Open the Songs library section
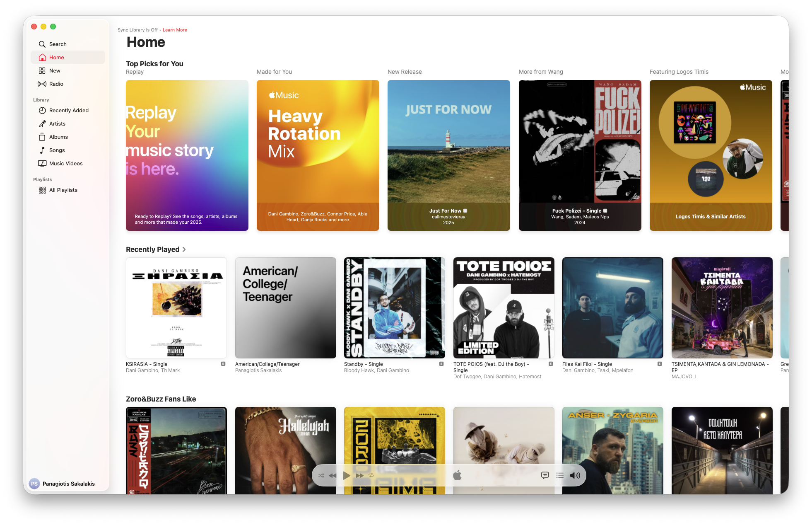The image size is (812, 525). tap(57, 150)
